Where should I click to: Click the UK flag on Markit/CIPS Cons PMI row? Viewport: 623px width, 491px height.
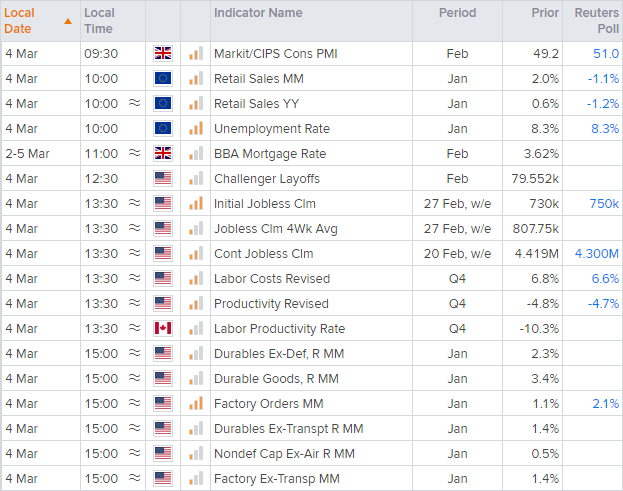pos(163,54)
